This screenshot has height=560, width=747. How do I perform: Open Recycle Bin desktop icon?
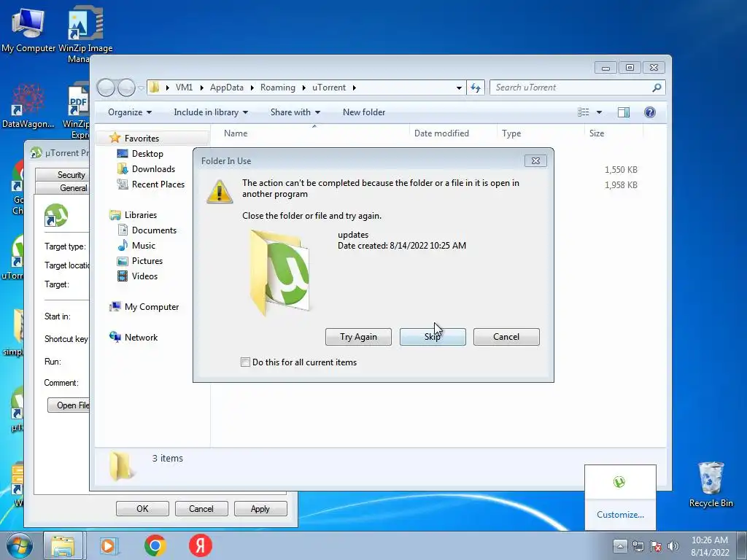pos(711,484)
